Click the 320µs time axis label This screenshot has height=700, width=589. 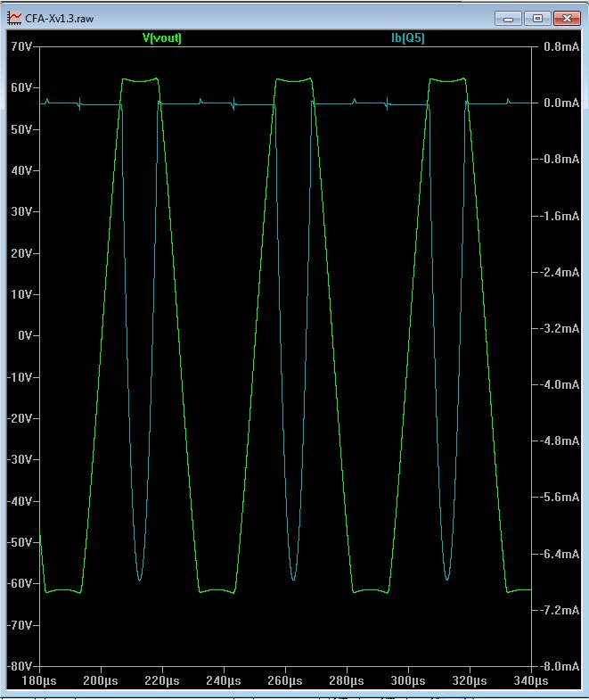coord(470,680)
